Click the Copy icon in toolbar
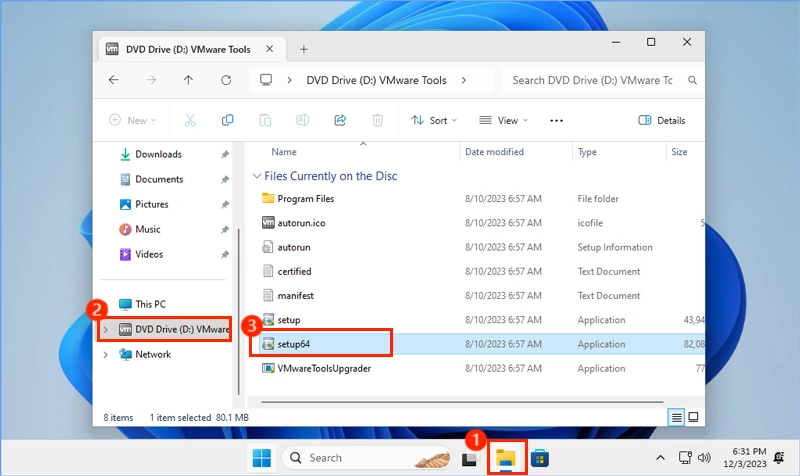800x476 pixels. pyautogui.click(x=228, y=120)
